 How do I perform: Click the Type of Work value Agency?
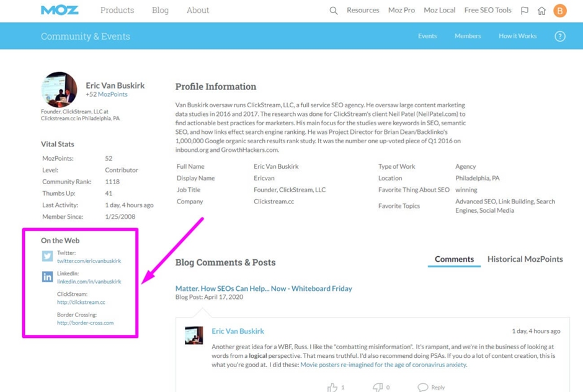(466, 166)
